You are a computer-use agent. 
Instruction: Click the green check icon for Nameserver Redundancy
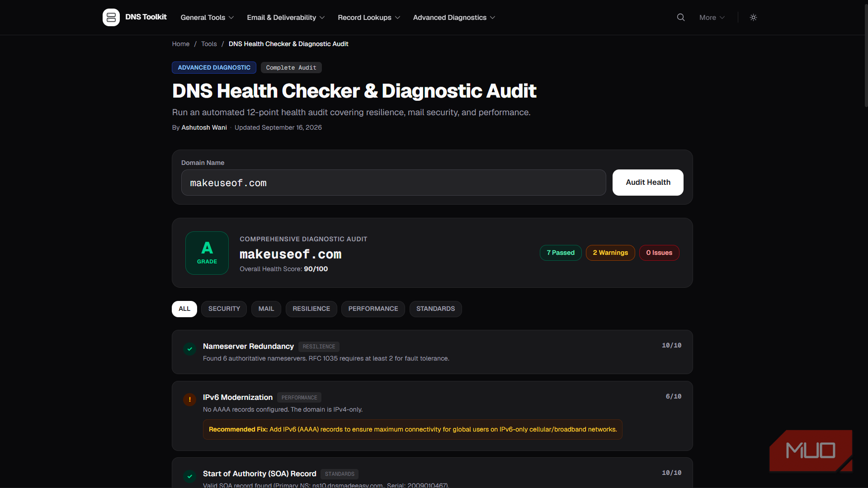[189, 349]
